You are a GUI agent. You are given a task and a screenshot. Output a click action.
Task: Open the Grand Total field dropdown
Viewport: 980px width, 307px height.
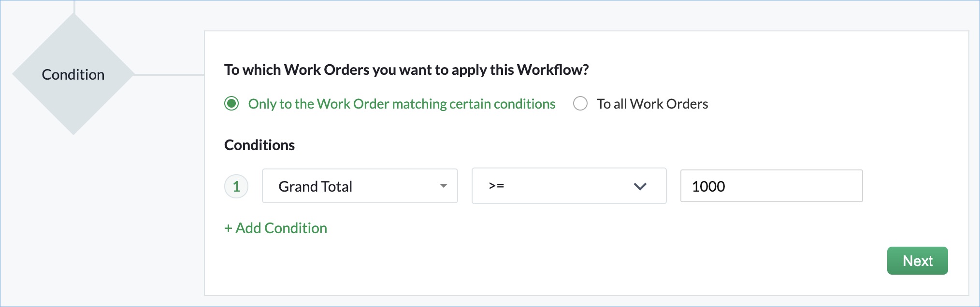360,186
